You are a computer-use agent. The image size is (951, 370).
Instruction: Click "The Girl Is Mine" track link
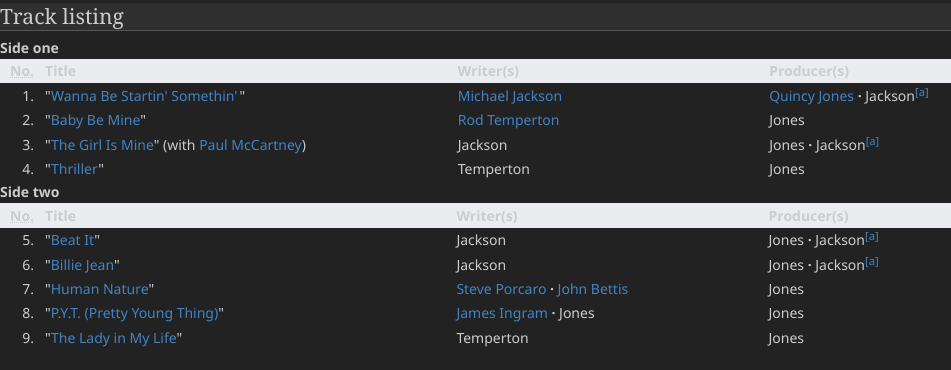[102, 145]
